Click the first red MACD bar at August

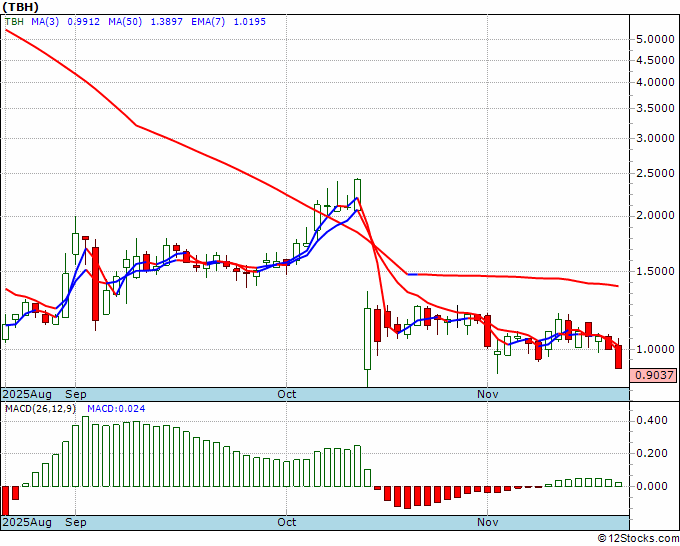coord(5,500)
